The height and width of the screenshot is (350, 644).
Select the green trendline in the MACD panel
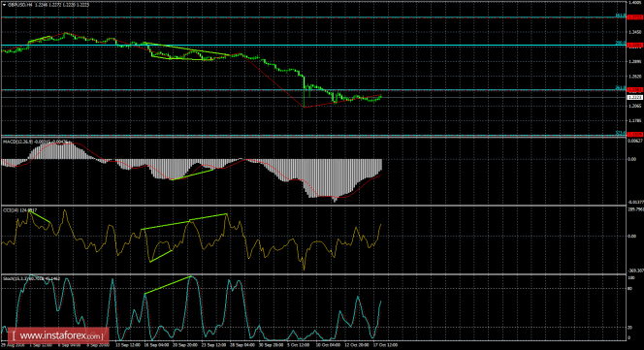[193, 175]
